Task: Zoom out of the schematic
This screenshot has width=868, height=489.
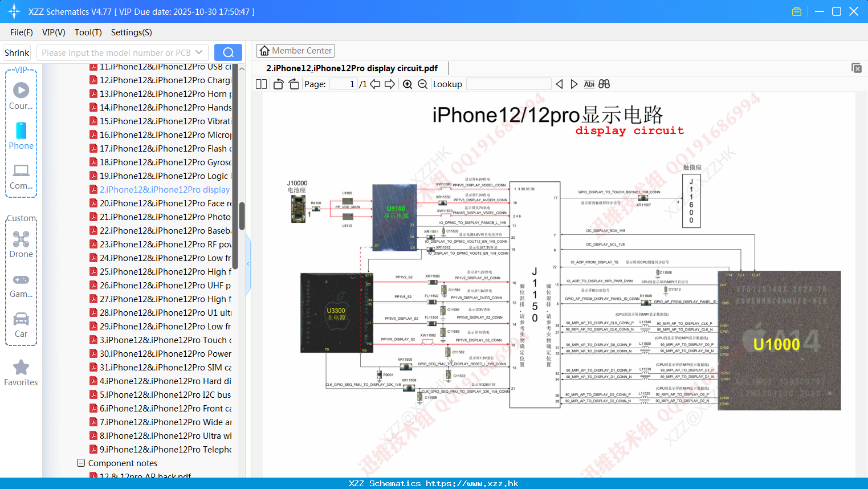Action: [x=422, y=84]
